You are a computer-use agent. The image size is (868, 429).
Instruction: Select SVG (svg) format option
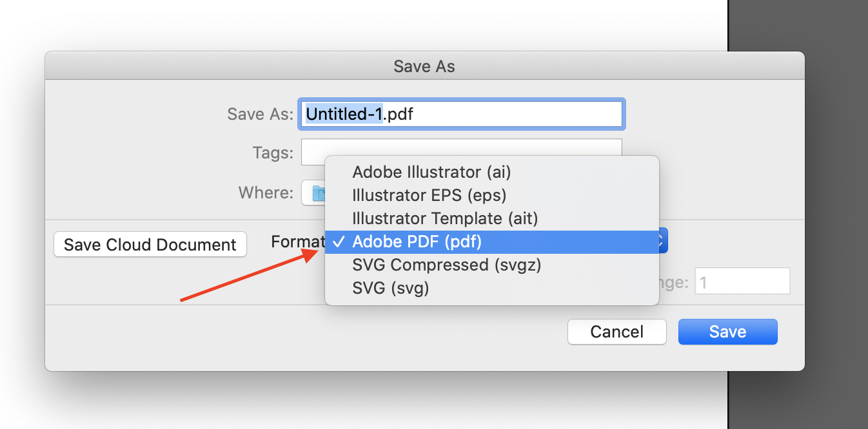[390, 288]
